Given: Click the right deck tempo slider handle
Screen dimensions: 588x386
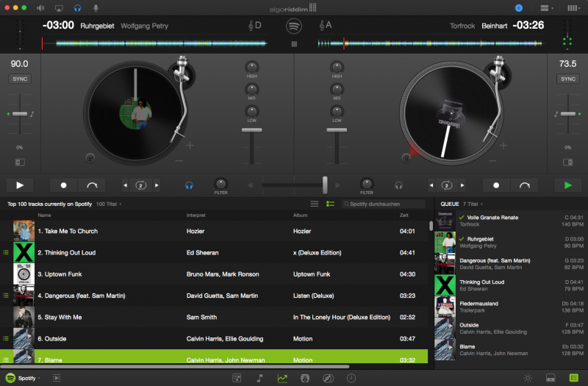Looking at the screenshot, I should point(567,114).
